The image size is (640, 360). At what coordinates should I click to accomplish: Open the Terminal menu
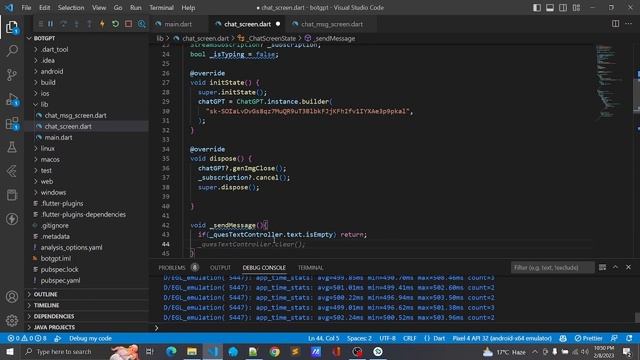pos(161,8)
